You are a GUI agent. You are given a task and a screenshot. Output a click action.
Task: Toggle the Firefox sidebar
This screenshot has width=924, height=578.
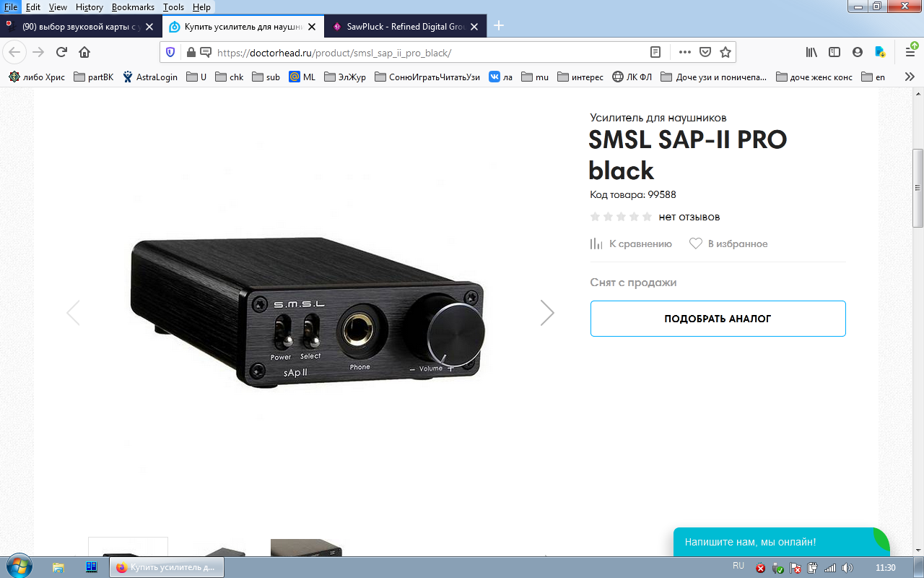[834, 52]
